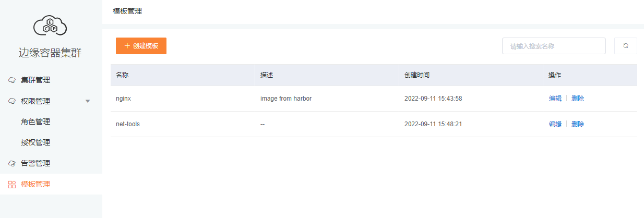Click the refresh icon button beside search

click(x=626, y=46)
